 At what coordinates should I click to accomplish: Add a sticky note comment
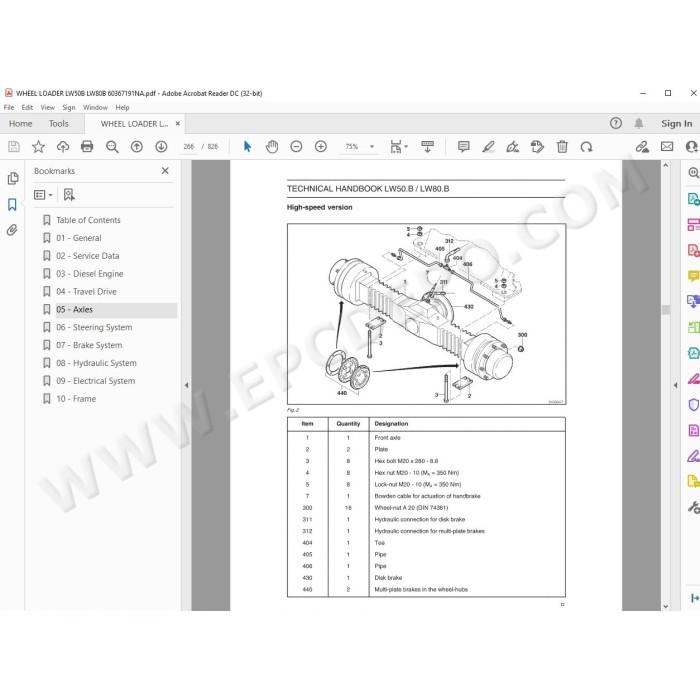[x=464, y=146]
